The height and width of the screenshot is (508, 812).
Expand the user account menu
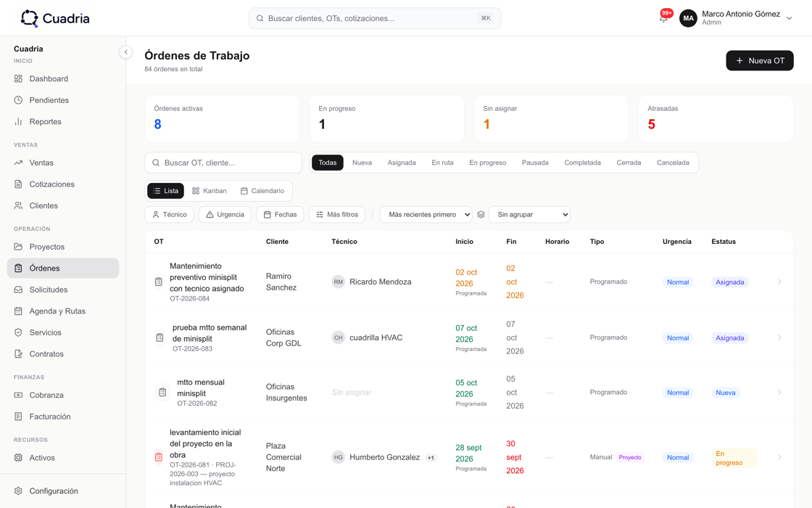click(736, 18)
